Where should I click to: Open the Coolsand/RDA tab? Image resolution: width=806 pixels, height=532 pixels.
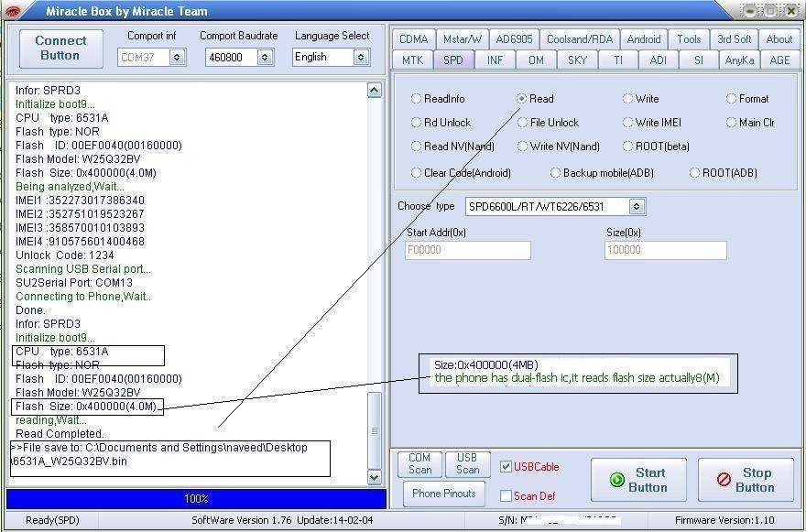click(579, 39)
